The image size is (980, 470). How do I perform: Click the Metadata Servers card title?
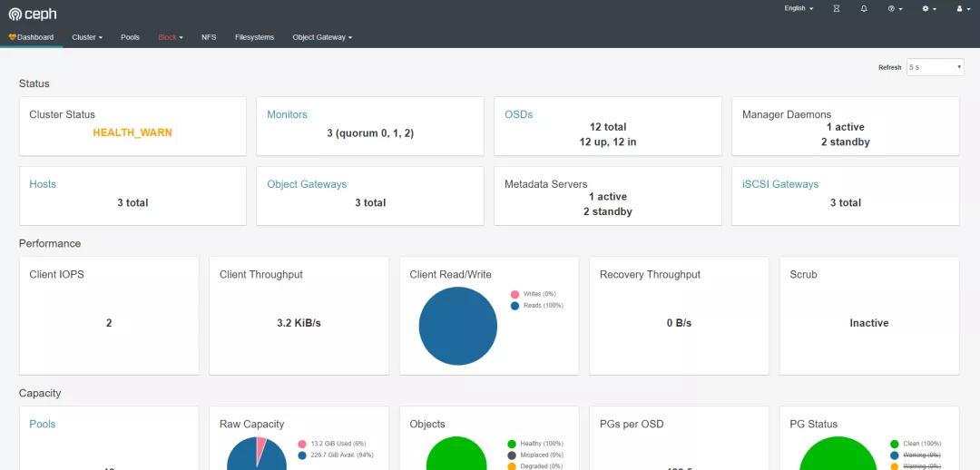[545, 184]
